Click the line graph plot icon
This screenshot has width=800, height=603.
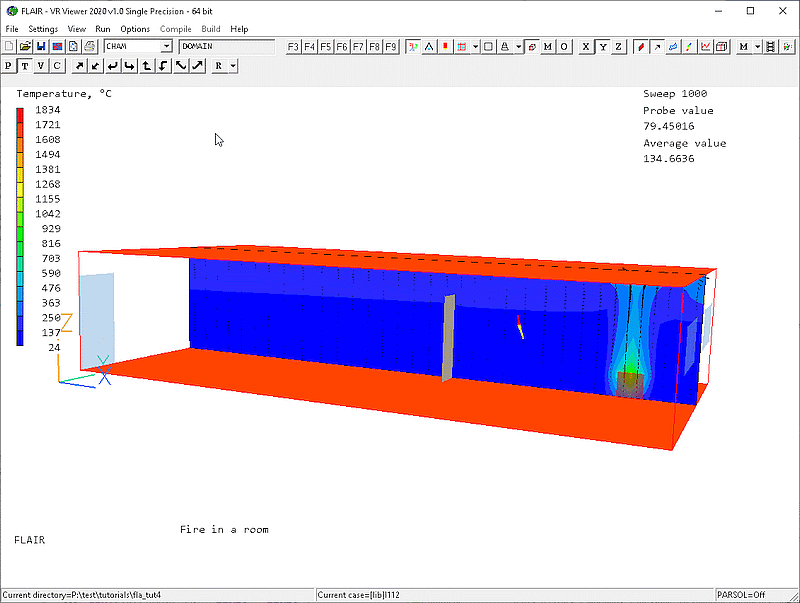pyautogui.click(x=705, y=46)
